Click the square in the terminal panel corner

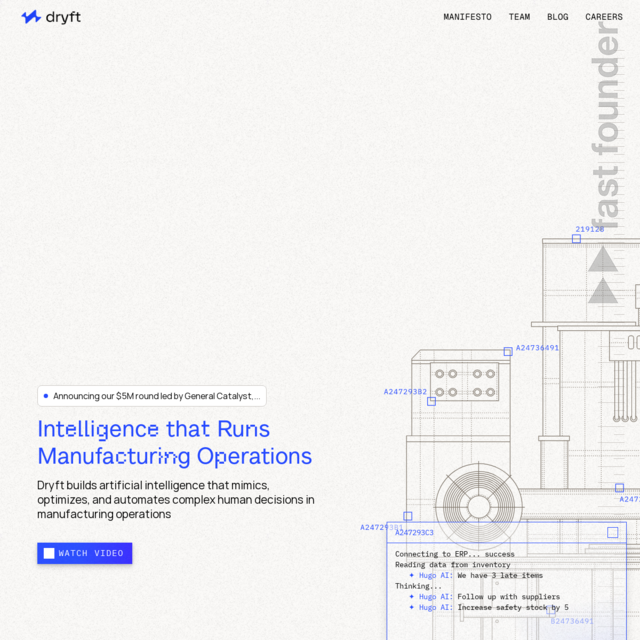[612, 532]
